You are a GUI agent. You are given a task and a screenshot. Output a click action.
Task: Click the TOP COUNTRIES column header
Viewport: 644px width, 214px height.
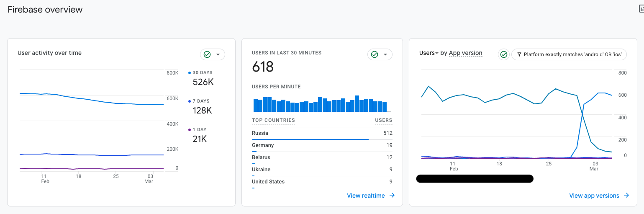pos(273,120)
